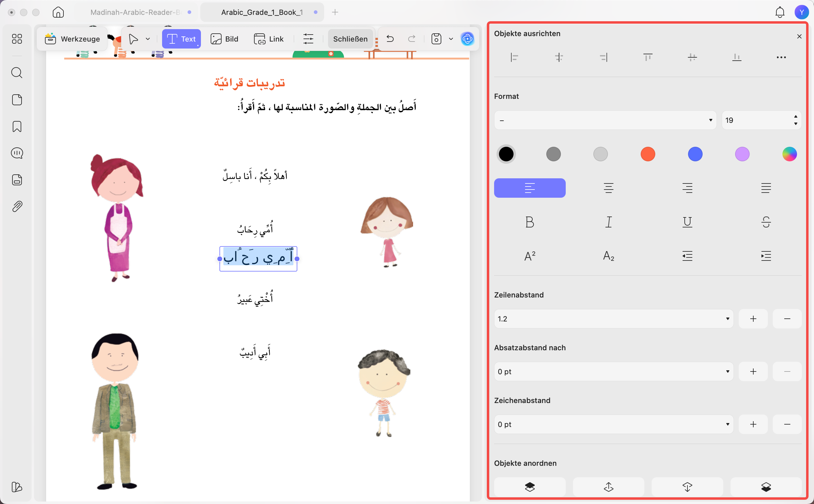Open the attachments paperclip icon
814x504 pixels.
click(17, 207)
